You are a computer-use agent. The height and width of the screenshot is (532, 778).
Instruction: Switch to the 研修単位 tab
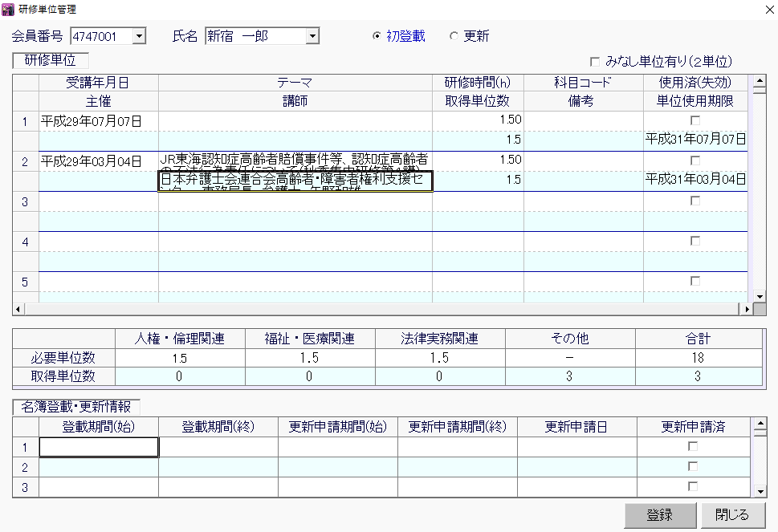click(51, 61)
